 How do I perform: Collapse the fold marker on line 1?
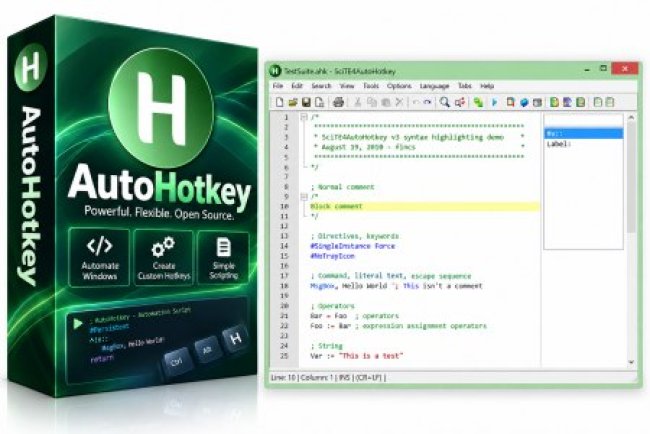point(304,117)
